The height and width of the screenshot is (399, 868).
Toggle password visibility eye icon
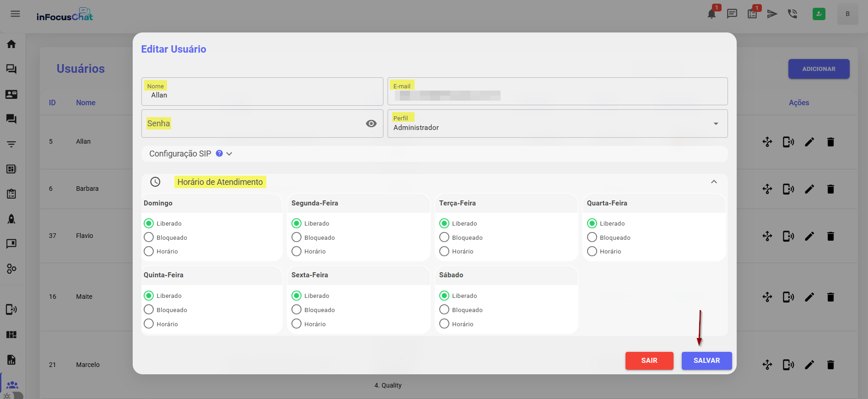pyautogui.click(x=371, y=124)
